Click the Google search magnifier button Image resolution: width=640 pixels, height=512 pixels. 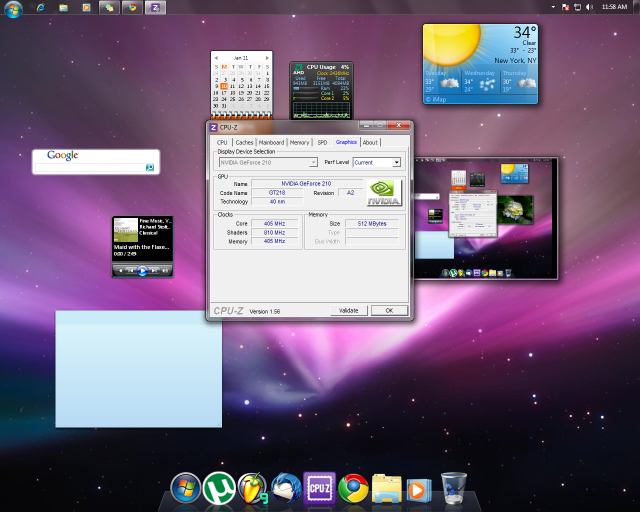coord(150,167)
